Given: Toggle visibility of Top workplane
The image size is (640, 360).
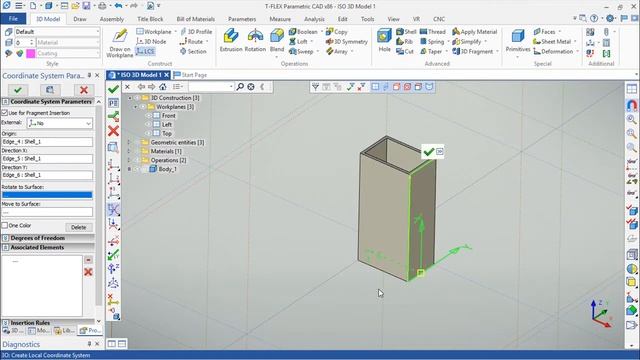Looking at the screenshot, I should click(149, 133).
